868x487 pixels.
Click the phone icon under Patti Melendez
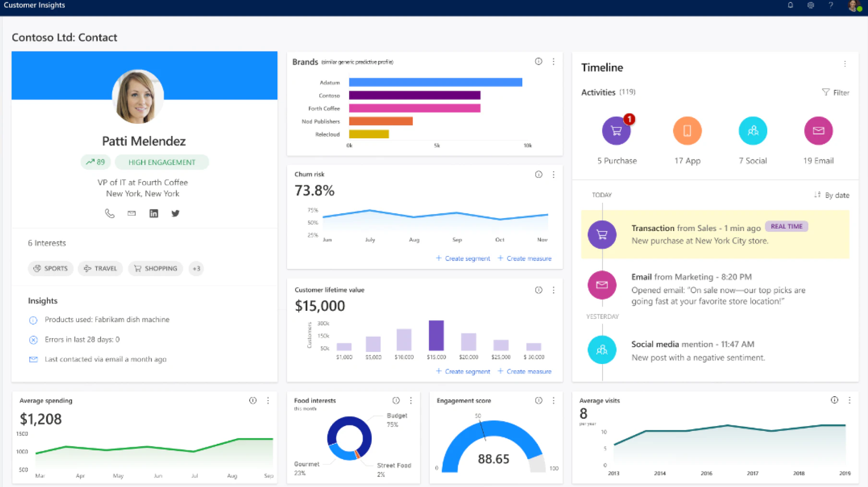(x=109, y=213)
